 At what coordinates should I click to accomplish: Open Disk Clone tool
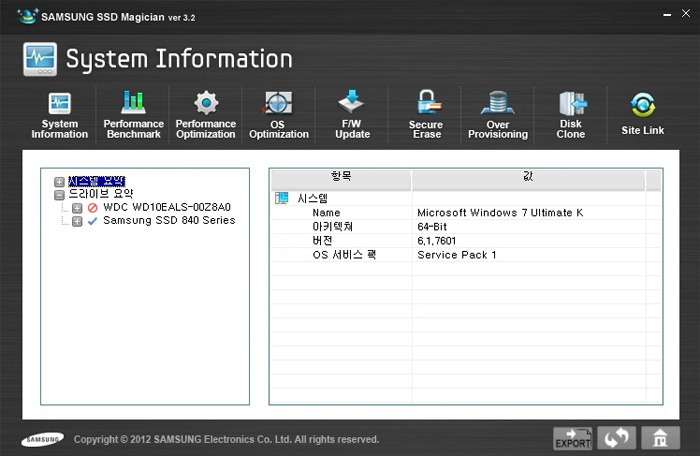[571, 115]
